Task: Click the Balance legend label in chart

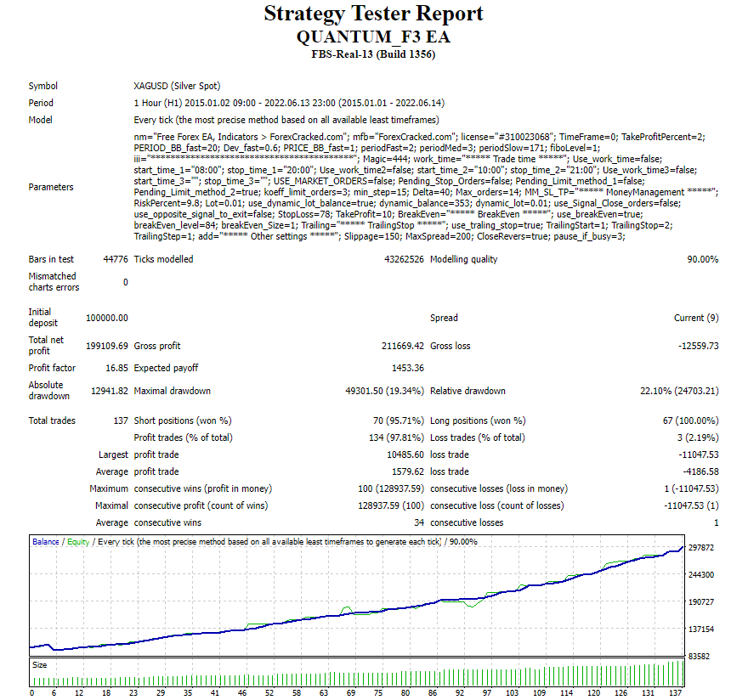Action: [x=46, y=541]
